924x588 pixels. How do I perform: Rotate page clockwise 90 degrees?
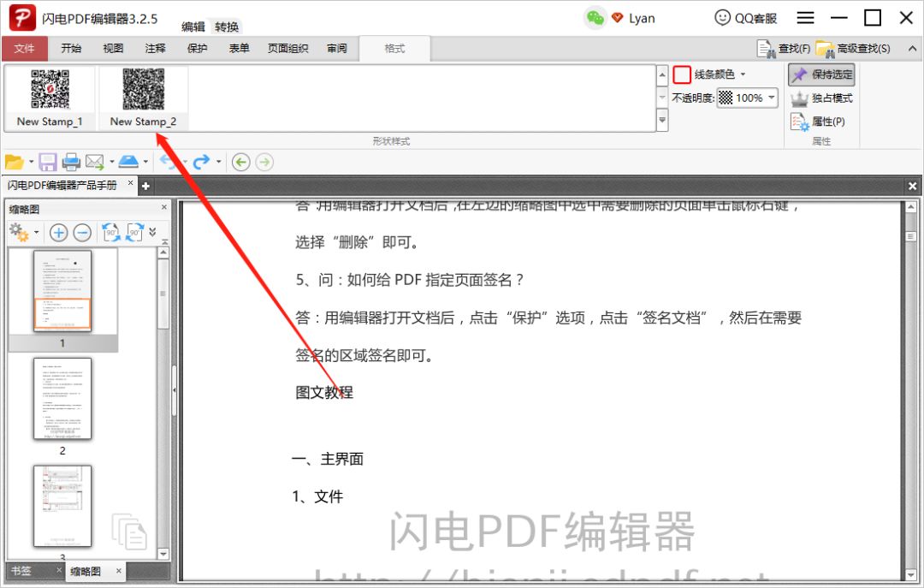point(135,232)
